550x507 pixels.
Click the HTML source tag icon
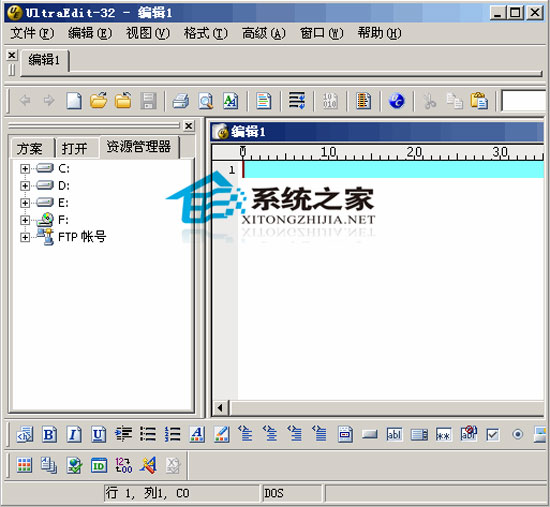coord(25,435)
